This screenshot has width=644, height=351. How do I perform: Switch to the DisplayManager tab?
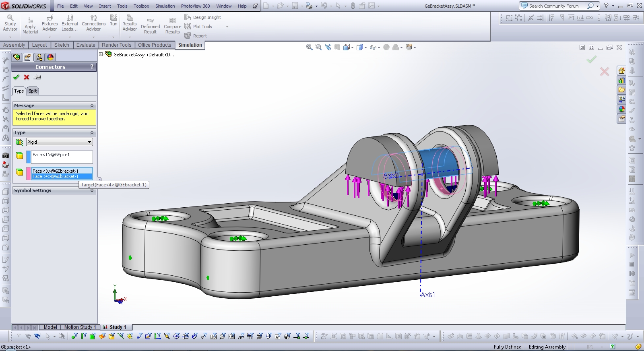(50, 57)
